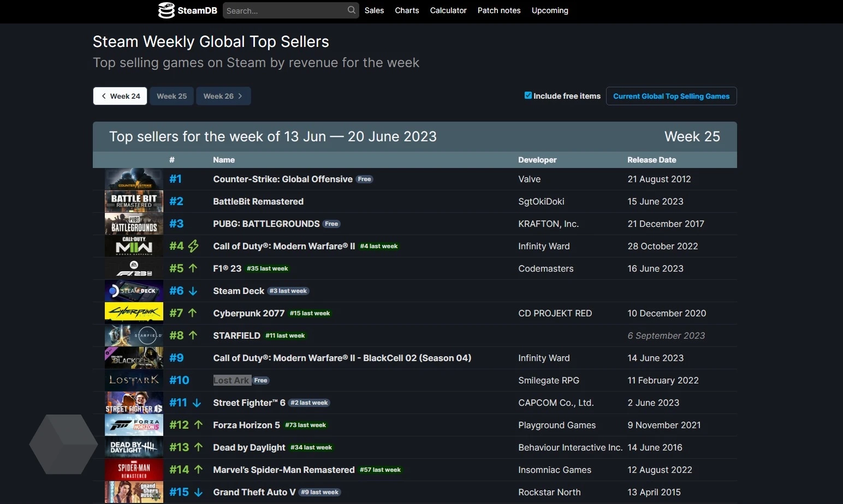The width and height of the screenshot is (843, 504).
Task: Open STARFIELD name link
Action: [236, 335]
